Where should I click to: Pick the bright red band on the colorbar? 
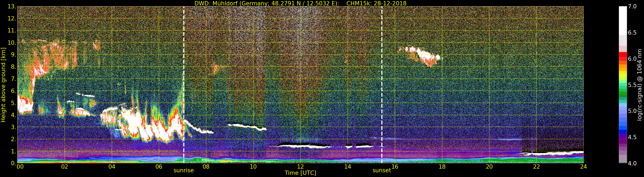click(623, 54)
